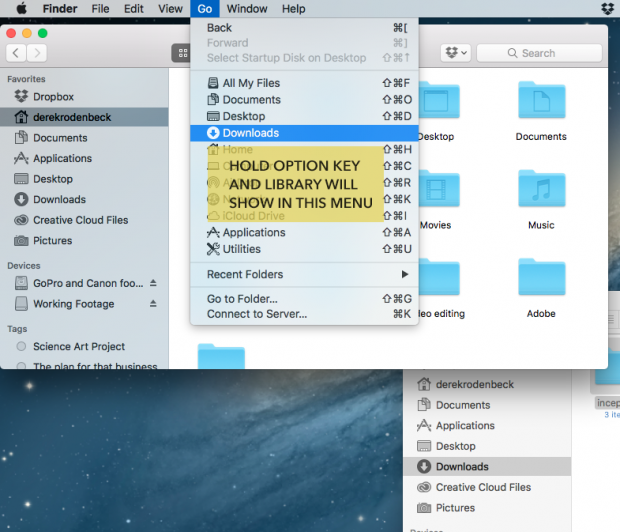This screenshot has height=532, width=620.
Task: Select derekrodenbeck home in Finder sidebar
Action: [84, 117]
